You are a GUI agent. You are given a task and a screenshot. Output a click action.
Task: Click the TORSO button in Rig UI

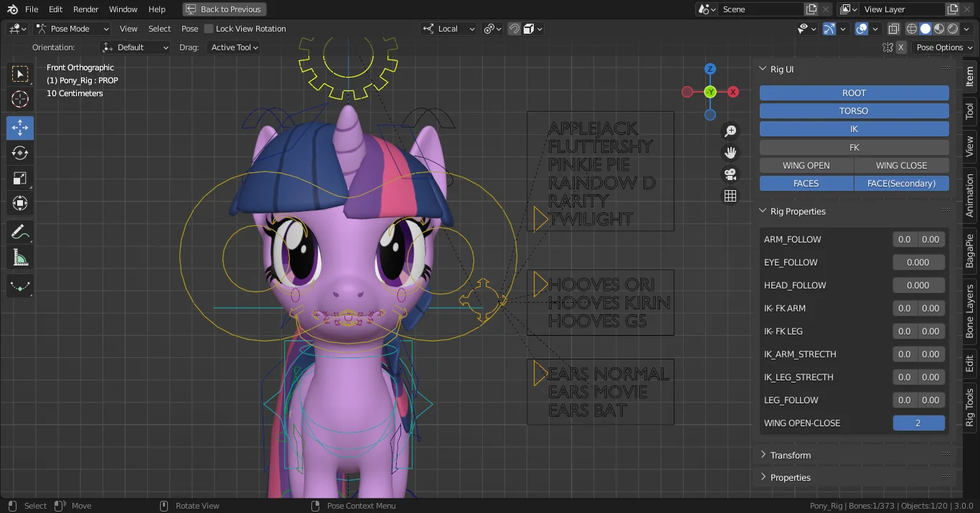854,110
